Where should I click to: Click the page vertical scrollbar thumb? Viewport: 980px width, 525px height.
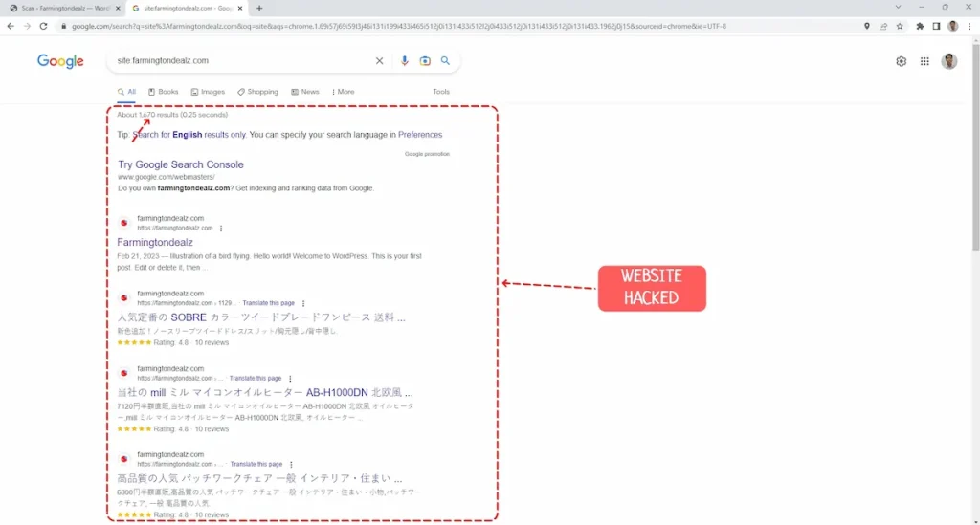coord(975,146)
